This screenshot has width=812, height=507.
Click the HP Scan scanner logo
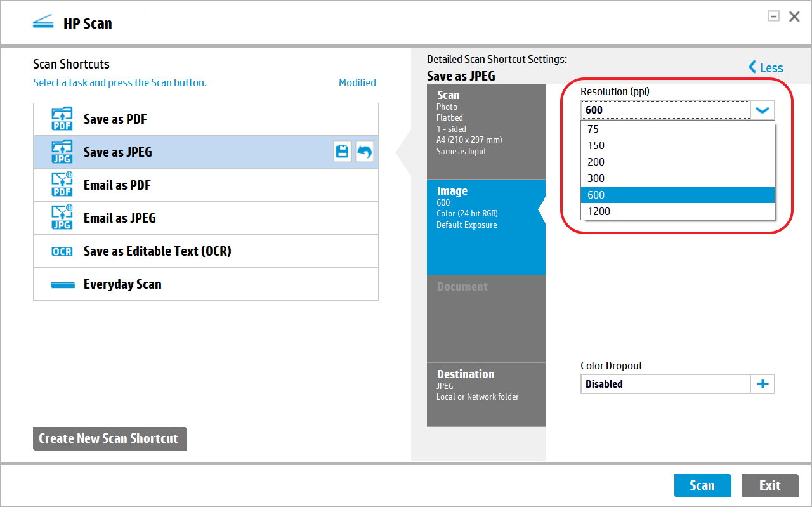pos(43,22)
